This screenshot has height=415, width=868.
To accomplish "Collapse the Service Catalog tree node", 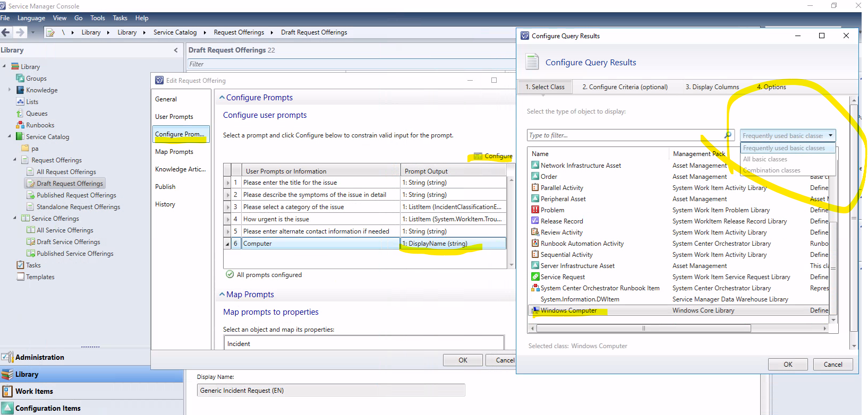I will (10, 136).
